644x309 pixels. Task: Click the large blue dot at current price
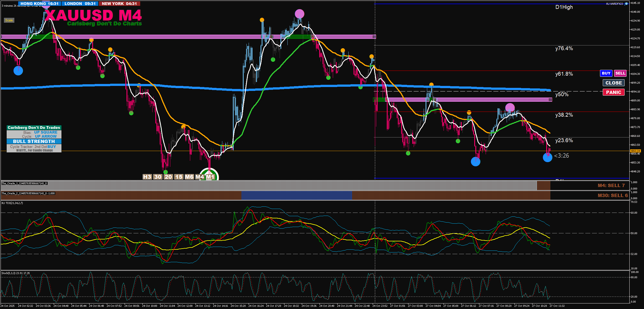tap(547, 157)
